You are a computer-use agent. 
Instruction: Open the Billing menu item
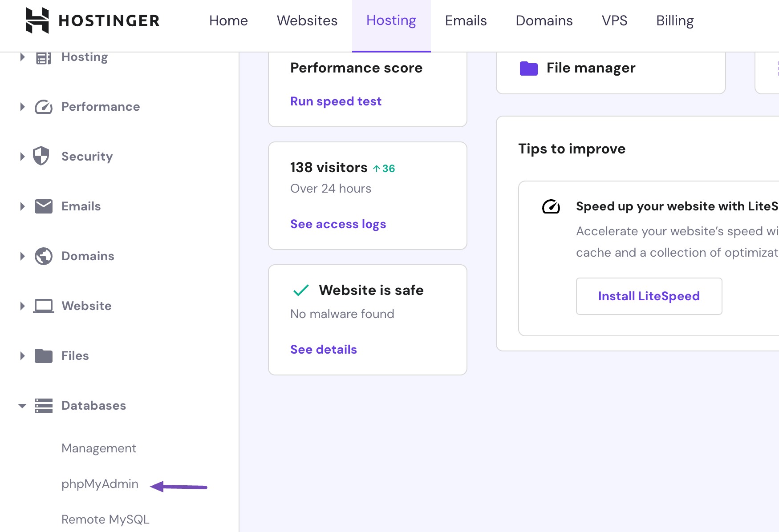tap(674, 20)
